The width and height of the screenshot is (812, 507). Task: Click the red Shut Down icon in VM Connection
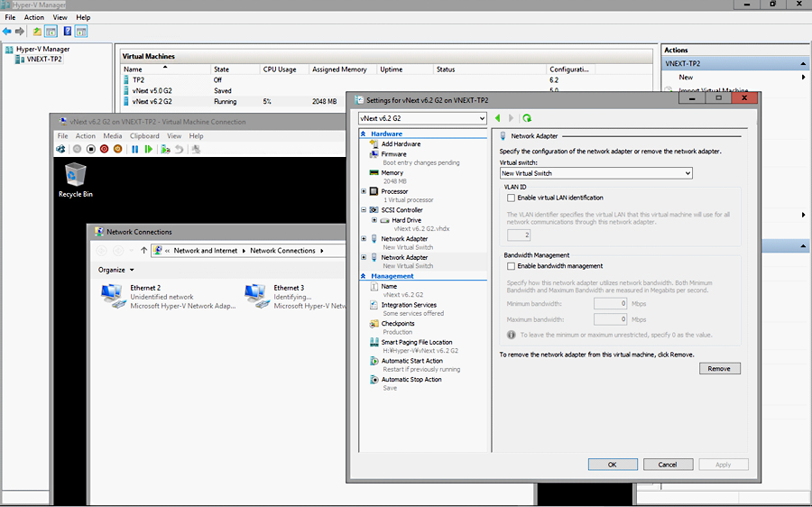pos(104,149)
